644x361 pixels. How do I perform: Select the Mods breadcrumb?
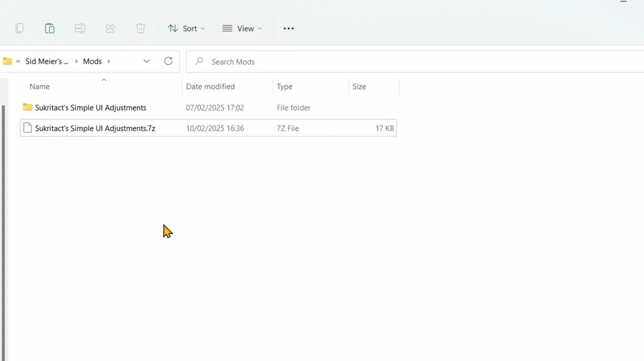click(x=92, y=61)
